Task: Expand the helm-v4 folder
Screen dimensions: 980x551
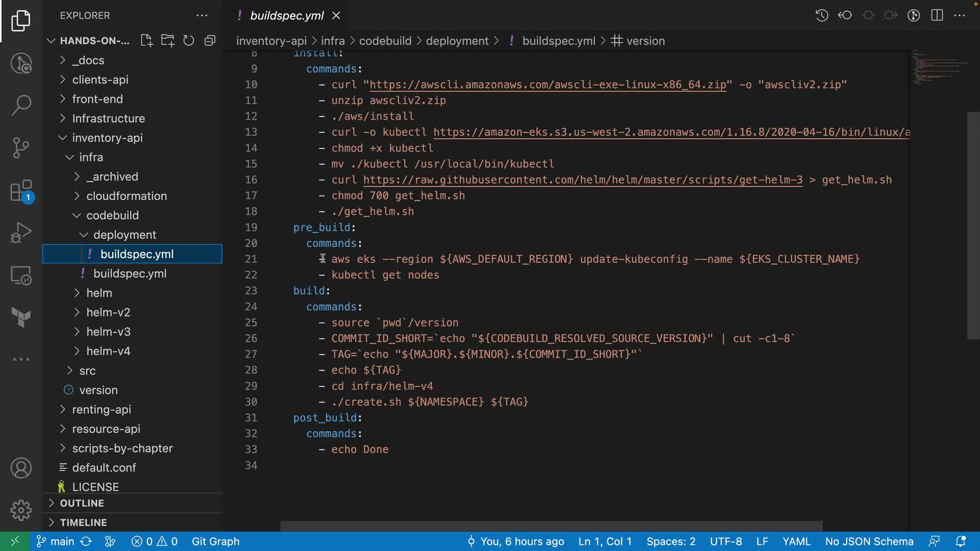Action: (x=108, y=351)
